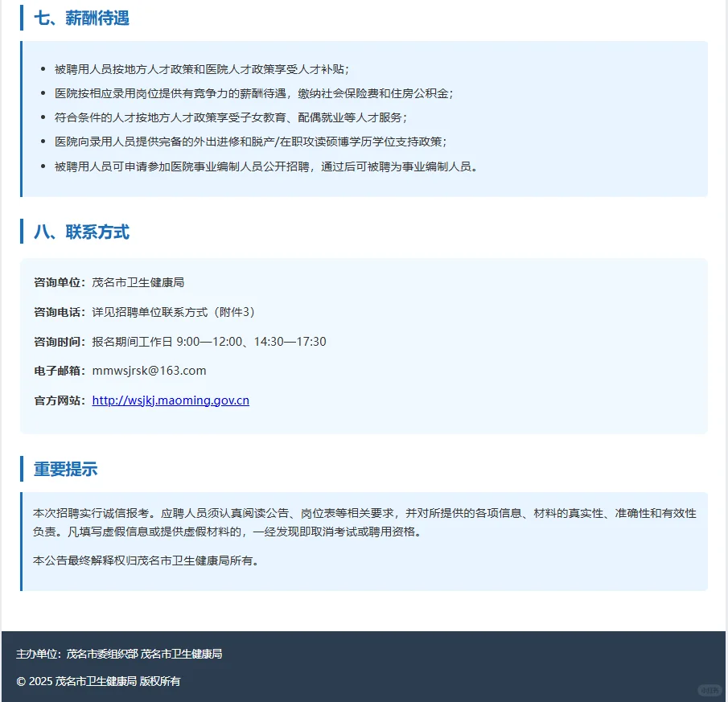Screen dimensions: 728x702
Task: Click the heading 七、薪酬待遇
Action: point(81,18)
